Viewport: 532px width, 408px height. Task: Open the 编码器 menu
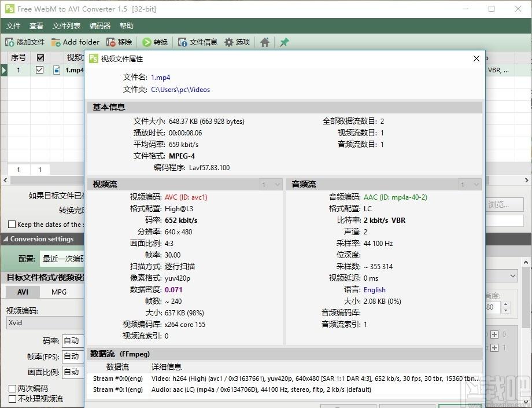[x=100, y=26]
